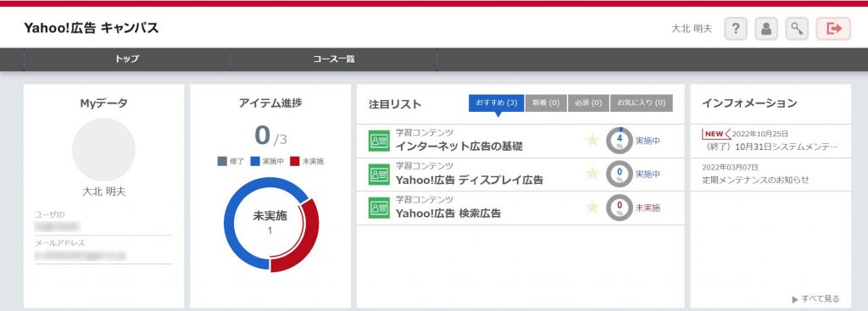Viewport: 868px width, 311px height.
Task: Click green content icon for インターネット広告の基礎
Action: (379, 141)
